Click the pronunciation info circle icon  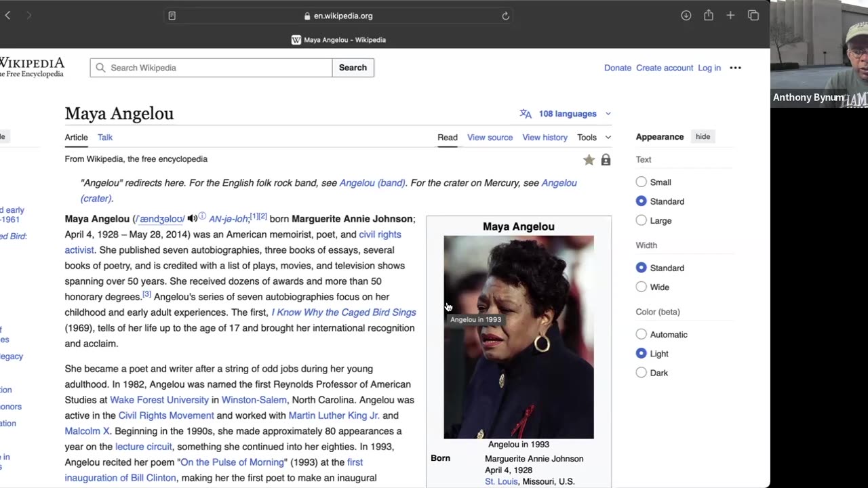tap(202, 216)
